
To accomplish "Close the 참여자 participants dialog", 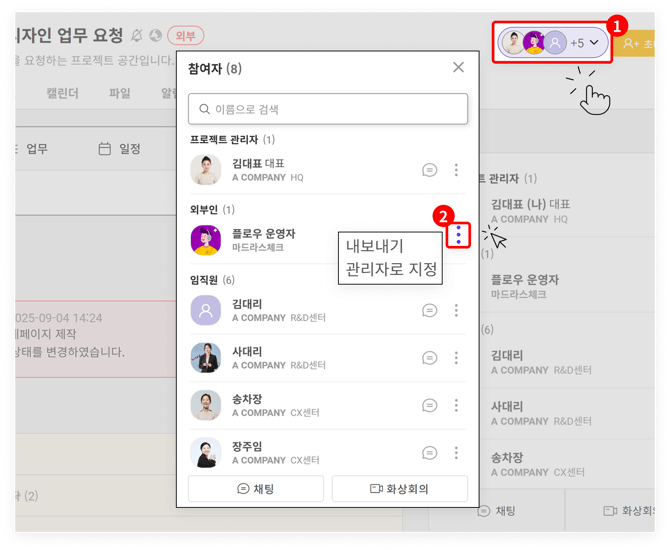I will coord(458,68).
